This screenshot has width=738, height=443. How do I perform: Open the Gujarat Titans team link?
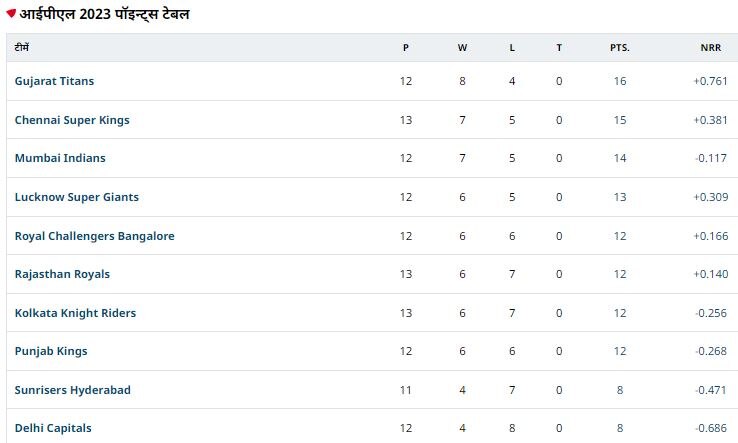(x=54, y=81)
